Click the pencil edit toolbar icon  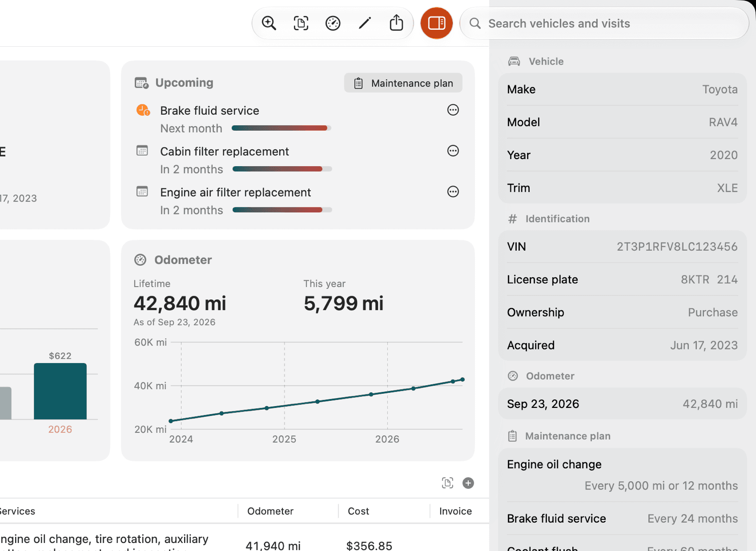coord(365,23)
